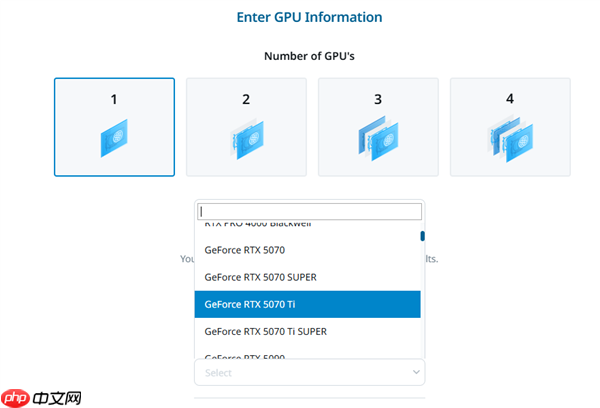The width and height of the screenshot is (600, 408).
Task: Click the single GPU card icon
Action: tap(114, 138)
